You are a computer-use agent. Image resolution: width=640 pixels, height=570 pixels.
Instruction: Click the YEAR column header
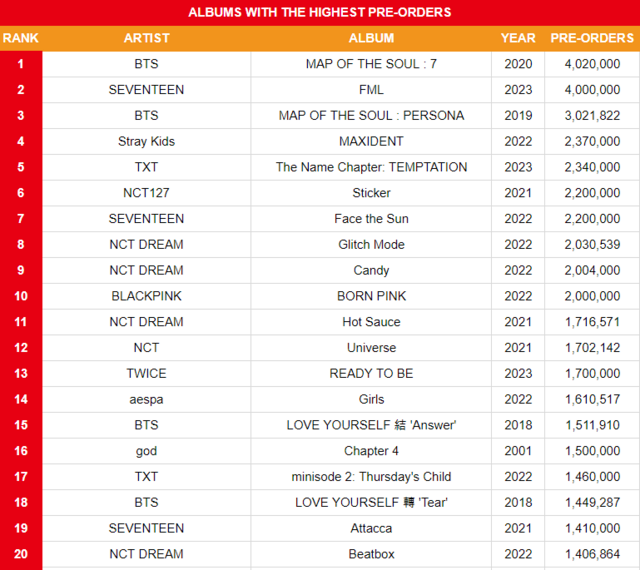point(518,38)
